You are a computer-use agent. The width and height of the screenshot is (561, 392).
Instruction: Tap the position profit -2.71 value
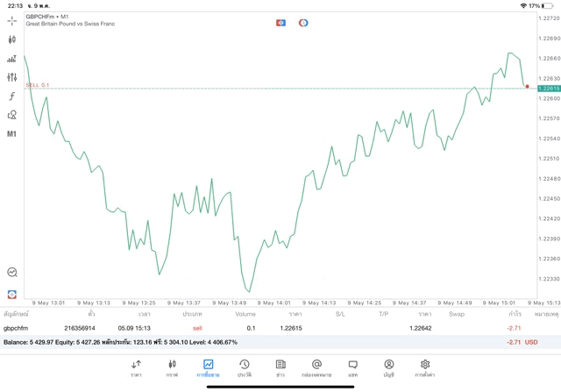point(514,328)
